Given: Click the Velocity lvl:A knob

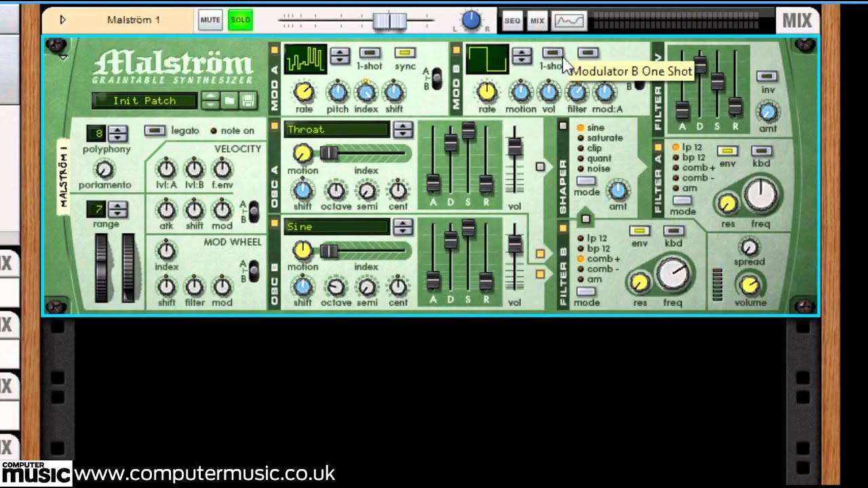Looking at the screenshot, I should click(x=166, y=168).
